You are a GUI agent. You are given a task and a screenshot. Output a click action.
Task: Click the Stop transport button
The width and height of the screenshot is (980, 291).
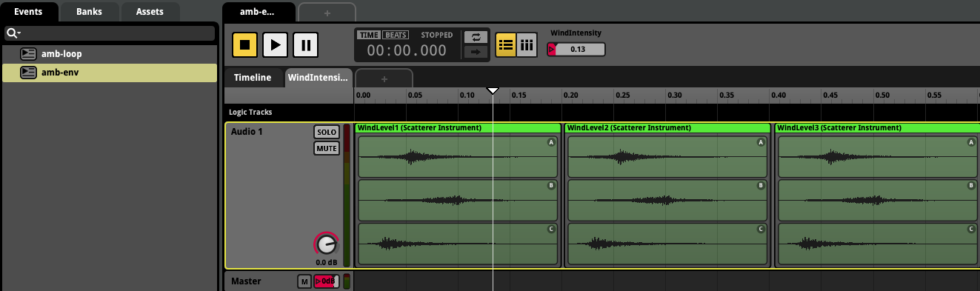(244, 44)
